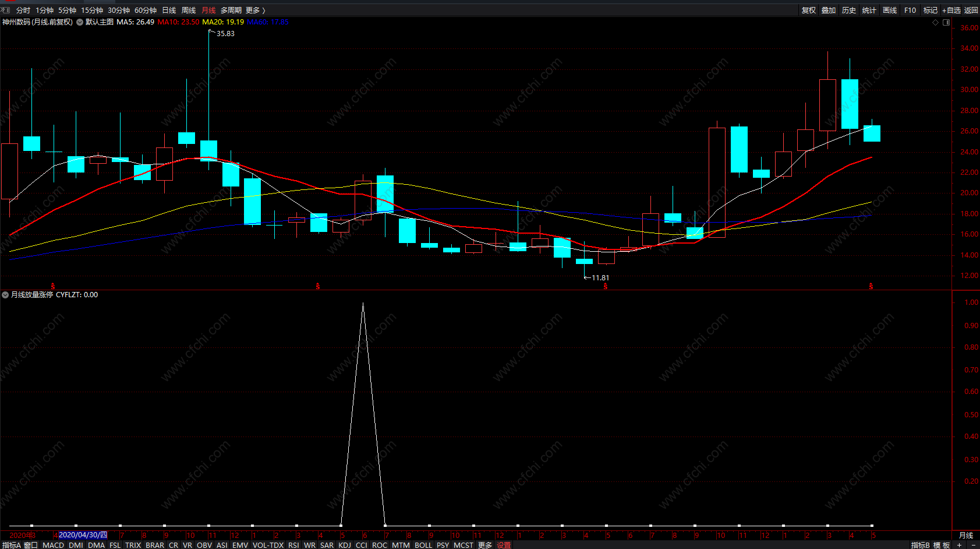
Task: Switch indicator to FSL
Action: (x=115, y=545)
